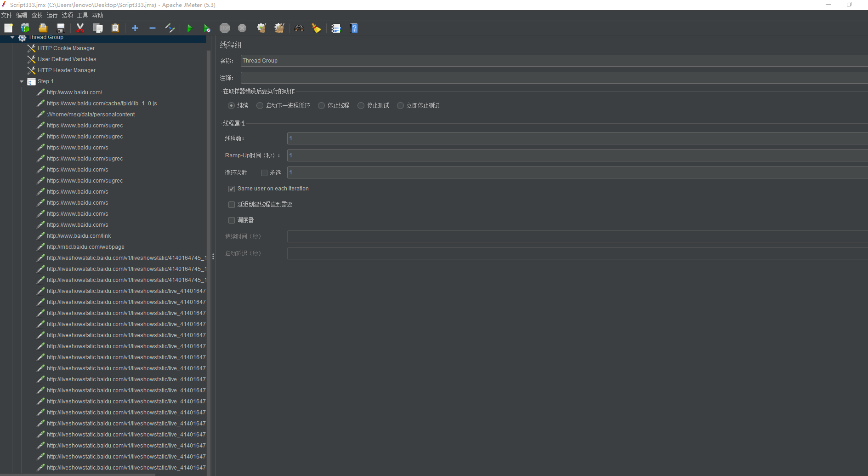Image resolution: width=868 pixels, height=476 pixels.
Task: Select the mbd.baidu.com/webpage sampler
Action: click(85, 247)
